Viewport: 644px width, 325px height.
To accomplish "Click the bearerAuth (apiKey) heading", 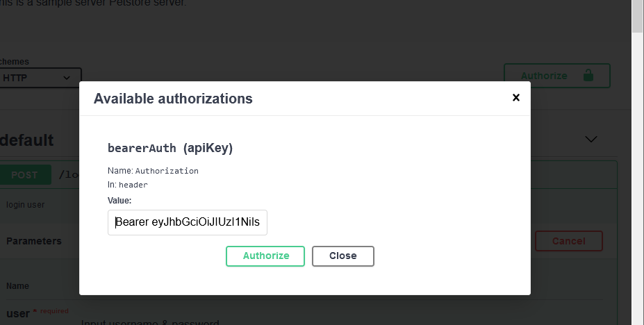I will point(170,148).
